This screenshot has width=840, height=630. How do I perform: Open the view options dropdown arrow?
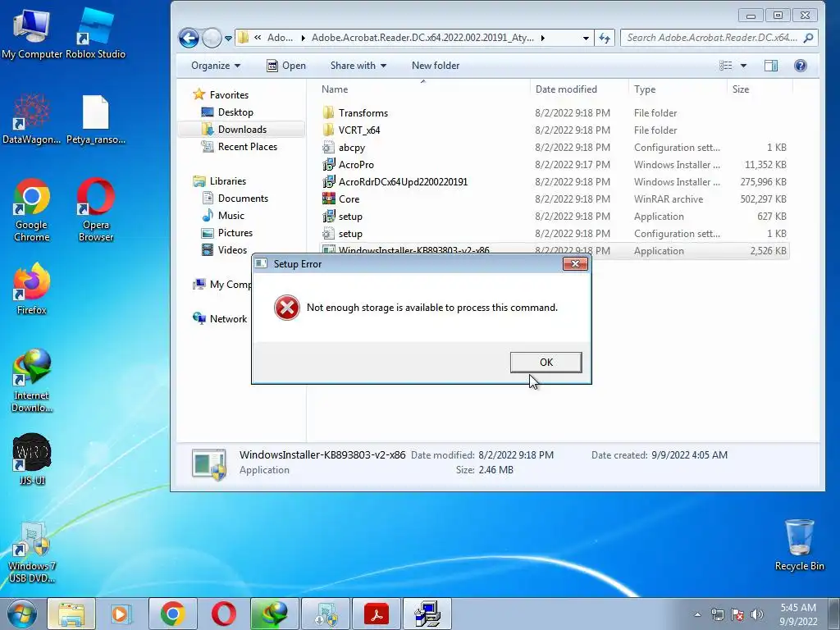[743, 66]
